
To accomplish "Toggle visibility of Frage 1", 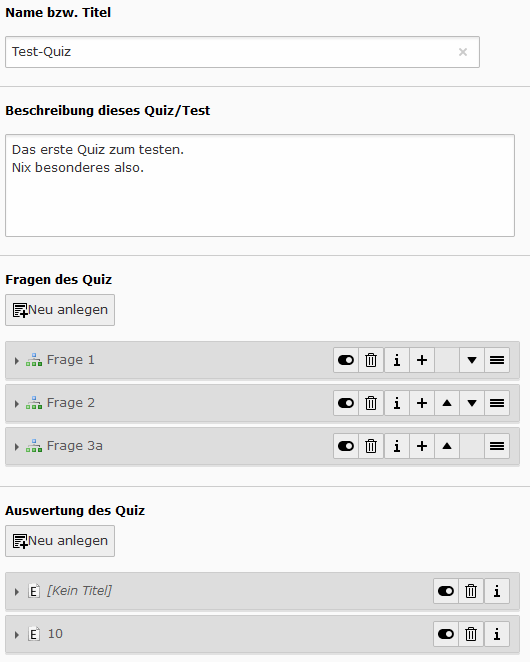I will (x=346, y=360).
